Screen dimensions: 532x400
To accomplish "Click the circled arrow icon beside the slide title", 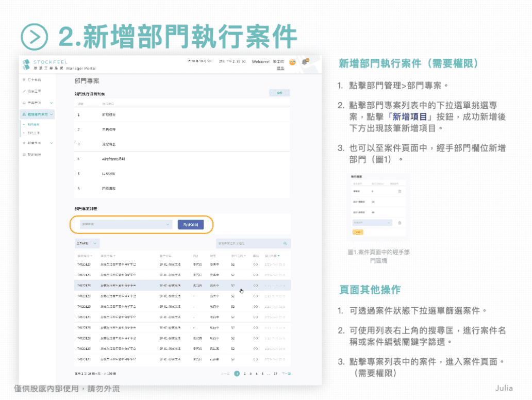I will 35,37.
